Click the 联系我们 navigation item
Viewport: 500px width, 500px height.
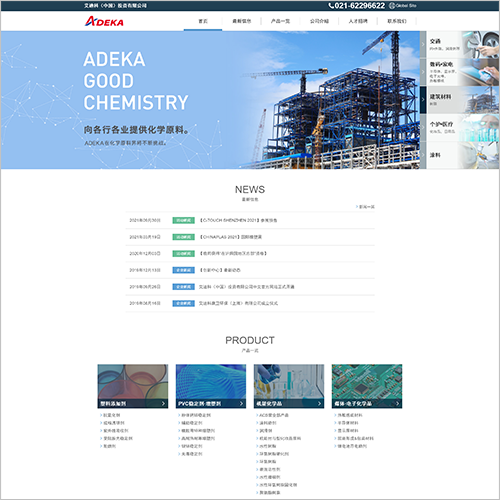397,21
